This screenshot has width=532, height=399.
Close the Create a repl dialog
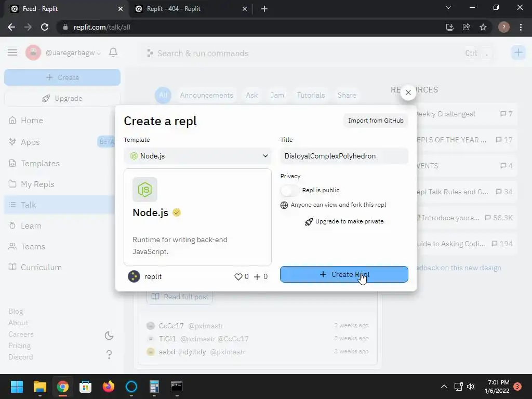click(x=408, y=92)
